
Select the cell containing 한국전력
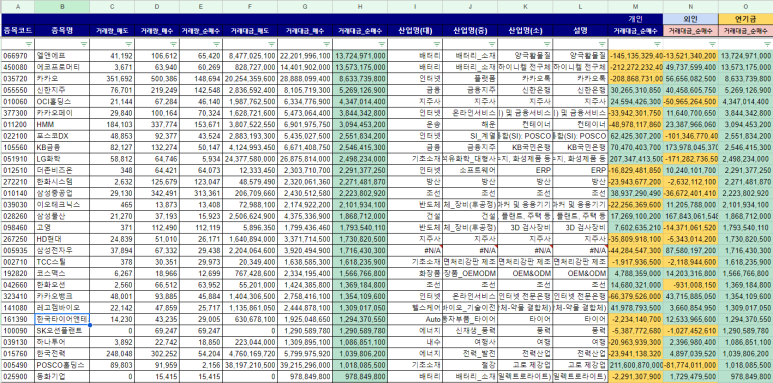point(62,353)
